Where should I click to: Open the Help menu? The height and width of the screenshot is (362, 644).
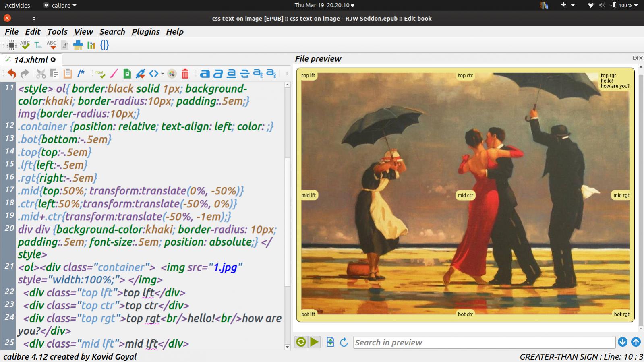pos(175,32)
